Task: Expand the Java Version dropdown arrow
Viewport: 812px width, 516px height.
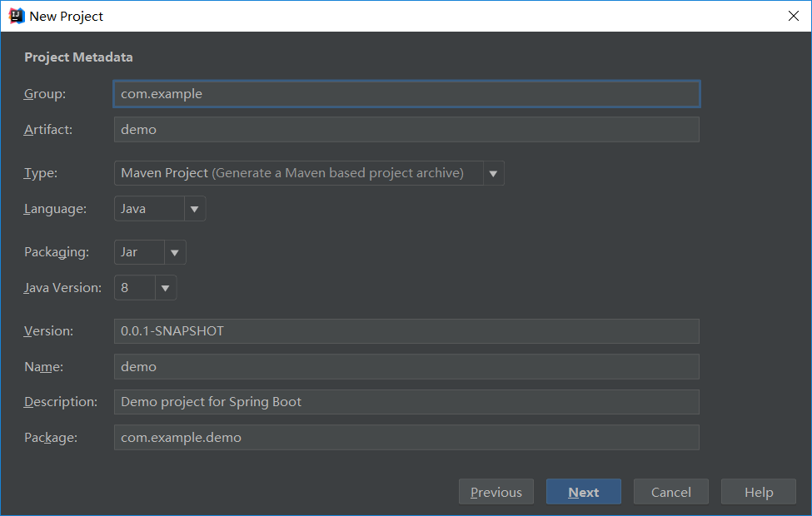Action: (x=166, y=288)
